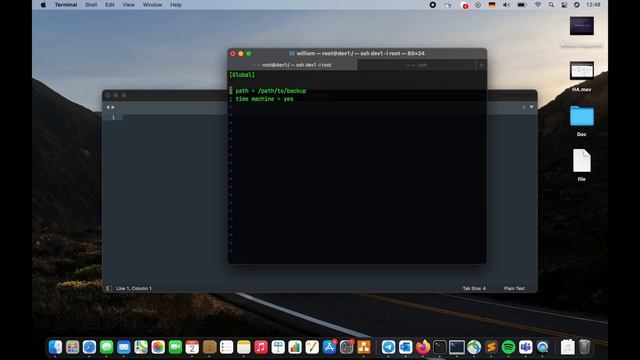This screenshot has width=640, height=360.
Task: Open App Store from the Dock
Action: tap(329, 347)
